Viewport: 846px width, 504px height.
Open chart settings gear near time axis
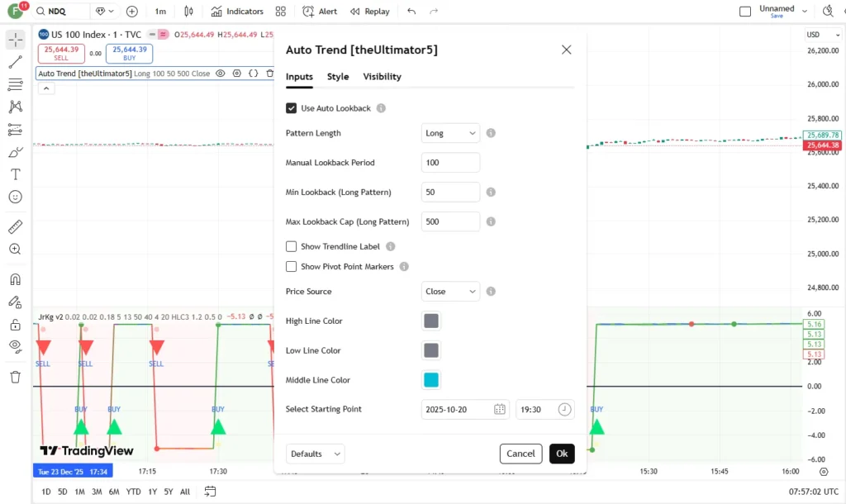(x=824, y=472)
